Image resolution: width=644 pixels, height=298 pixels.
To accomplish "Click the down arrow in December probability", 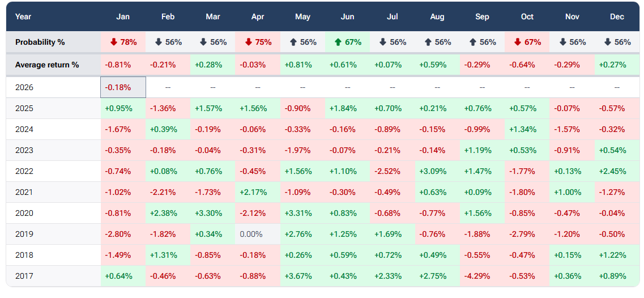I will (608, 42).
